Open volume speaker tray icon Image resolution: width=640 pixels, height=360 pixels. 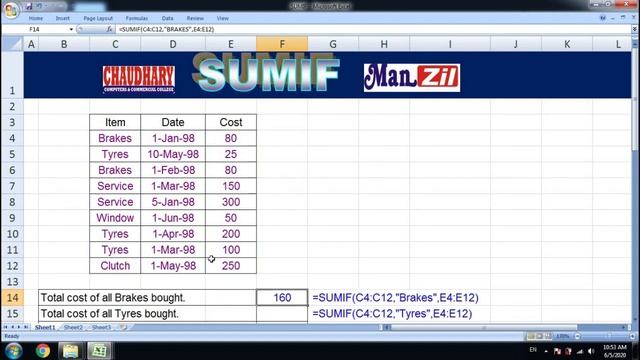point(591,351)
